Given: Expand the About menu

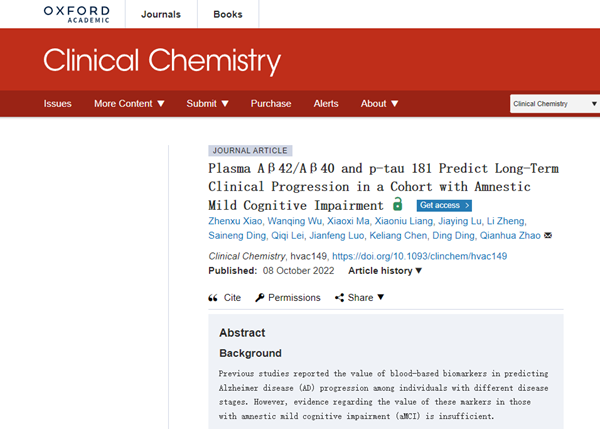Looking at the screenshot, I should [379, 104].
